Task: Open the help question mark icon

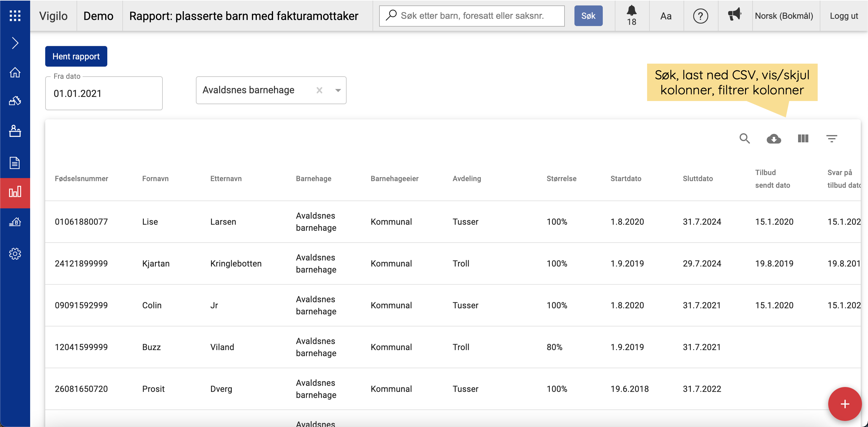Action: (700, 16)
